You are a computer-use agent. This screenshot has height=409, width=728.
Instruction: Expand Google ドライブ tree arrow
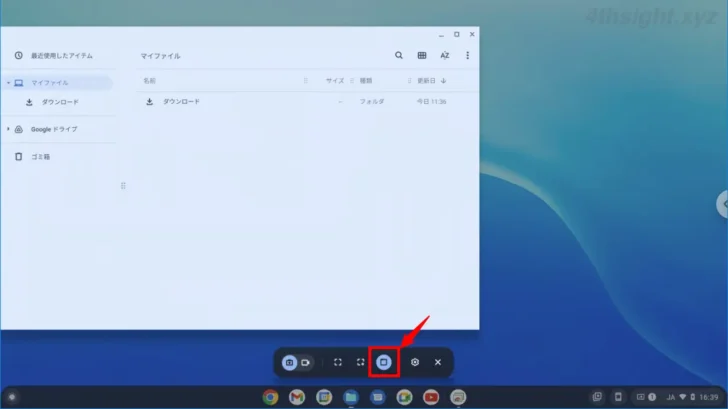pyautogui.click(x=8, y=129)
